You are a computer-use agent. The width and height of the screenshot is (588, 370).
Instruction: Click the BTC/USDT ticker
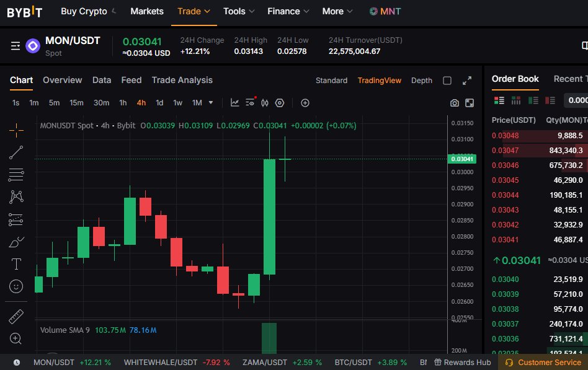370,363
